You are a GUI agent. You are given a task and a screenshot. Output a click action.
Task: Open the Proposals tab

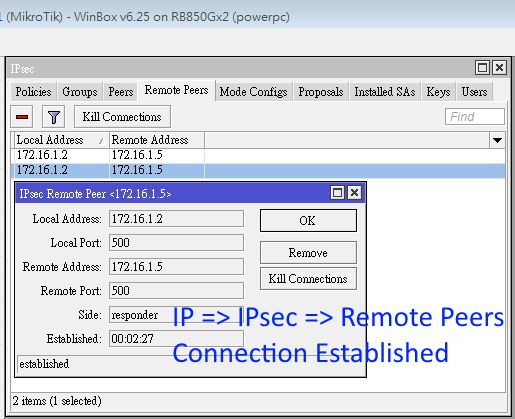tap(321, 92)
